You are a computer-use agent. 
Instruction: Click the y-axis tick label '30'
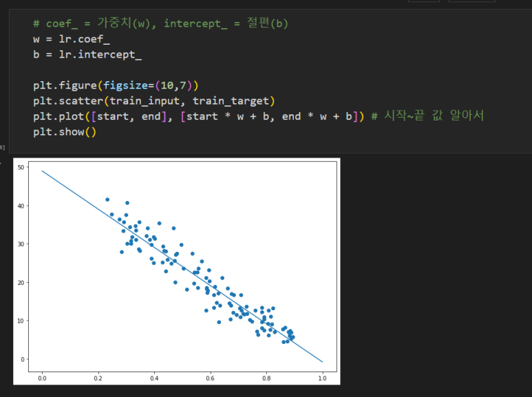21,244
